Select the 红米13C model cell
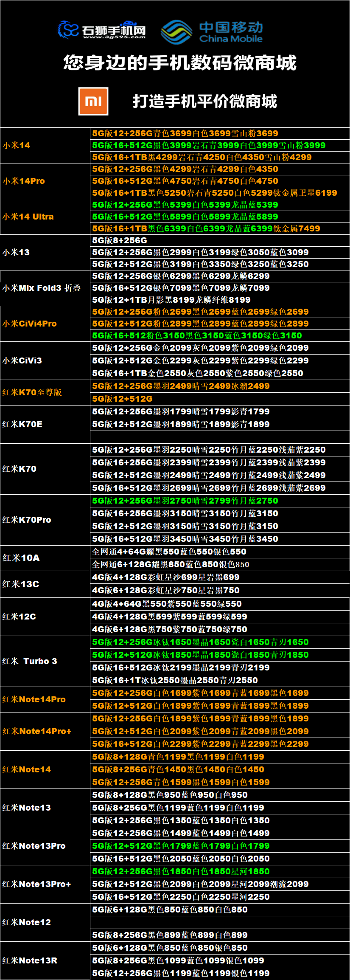Image resolution: width=350 pixels, height=980 pixels. point(45,584)
